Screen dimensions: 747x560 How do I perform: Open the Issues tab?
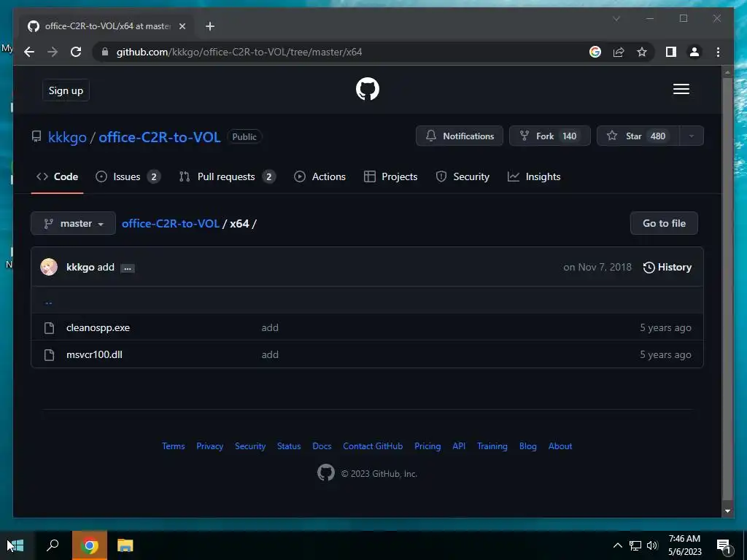128,176
